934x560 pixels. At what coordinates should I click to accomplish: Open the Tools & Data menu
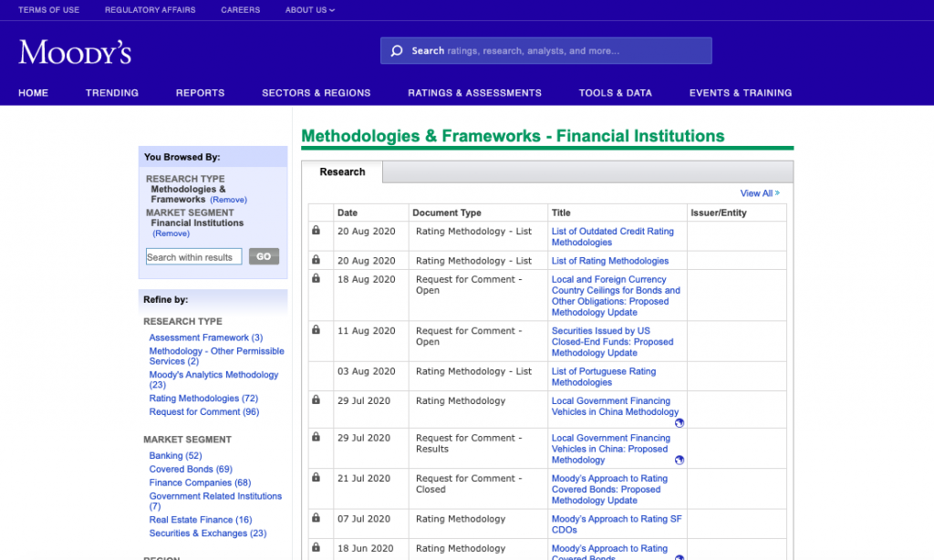(x=616, y=93)
